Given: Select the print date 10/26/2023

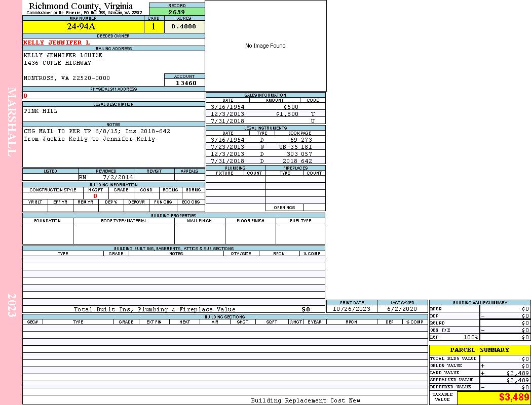Looking at the screenshot, I should click(x=352, y=309).
